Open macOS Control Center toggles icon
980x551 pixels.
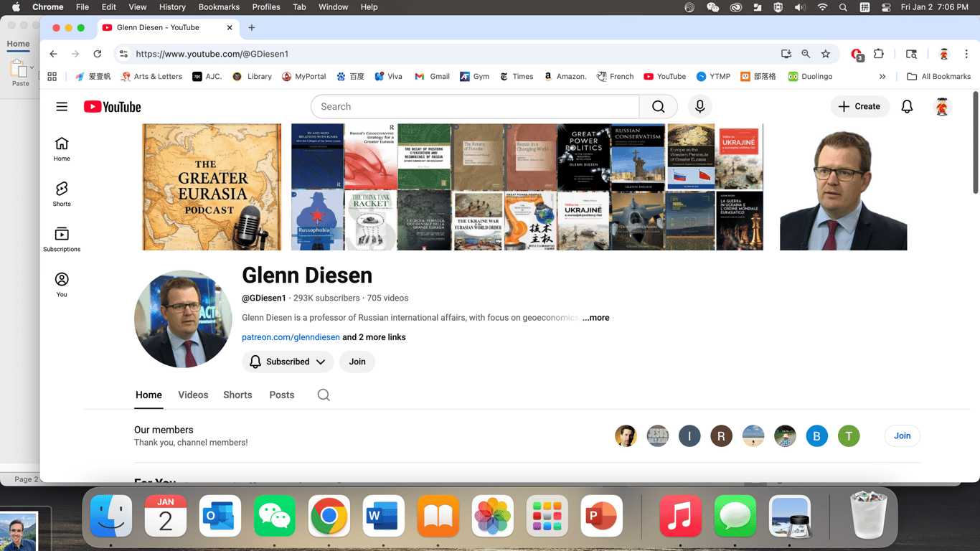[886, 7]
